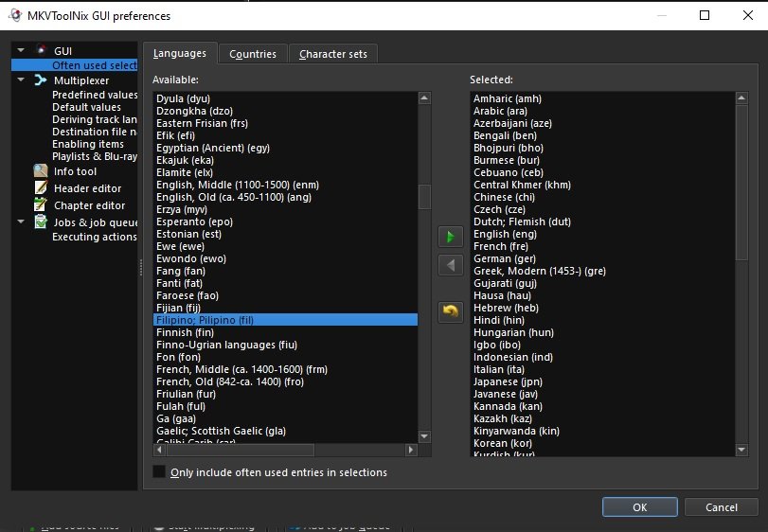Open the Character sets tab

333,54
